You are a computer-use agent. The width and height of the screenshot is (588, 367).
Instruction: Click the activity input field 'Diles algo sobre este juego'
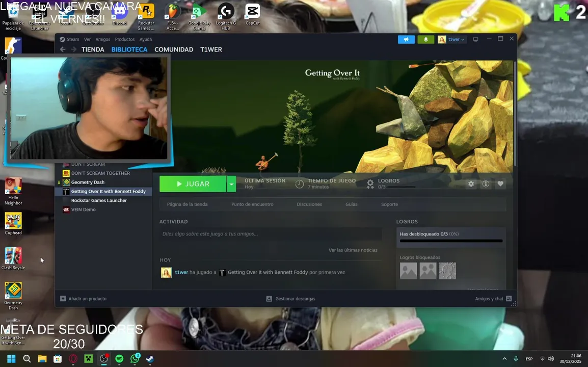point(271,234)
